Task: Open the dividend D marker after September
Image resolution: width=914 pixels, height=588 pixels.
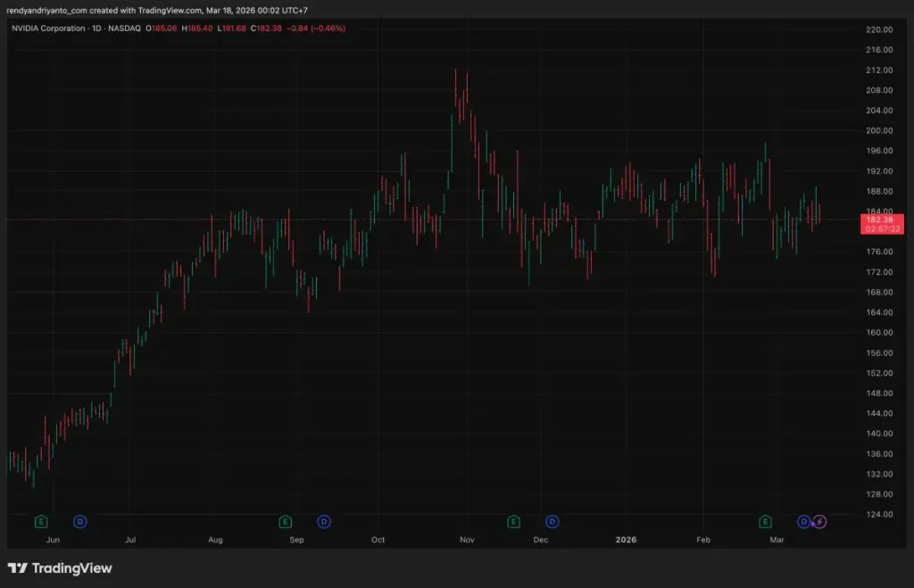Action: click(324, 521)
